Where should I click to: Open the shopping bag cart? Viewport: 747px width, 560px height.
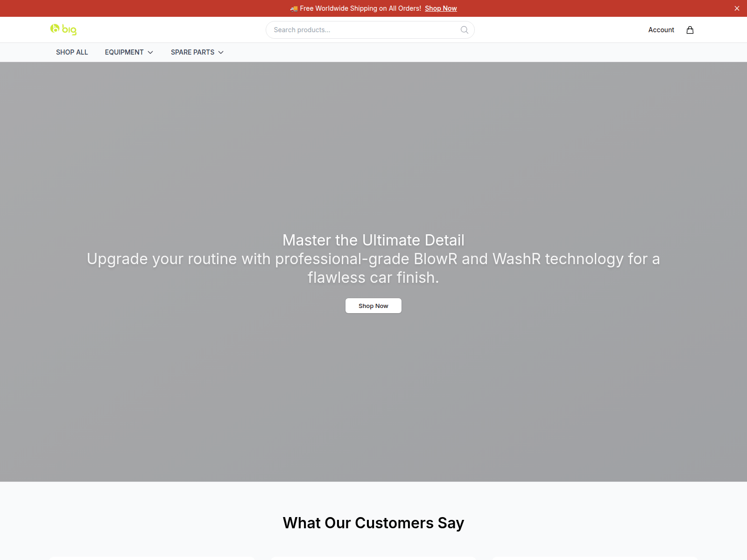pyautogui.click(x=690, y=30)
